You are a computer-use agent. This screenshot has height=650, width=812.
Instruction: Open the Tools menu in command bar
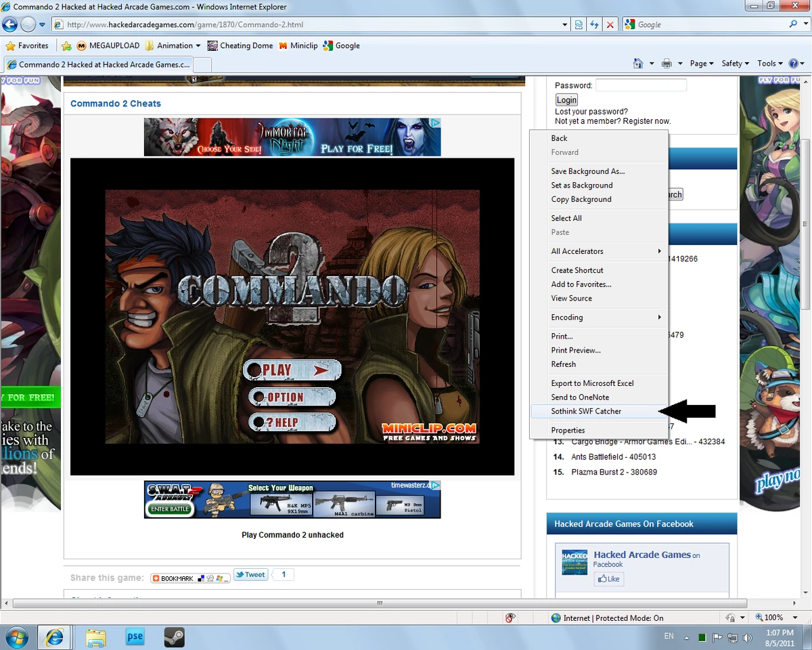770,63
